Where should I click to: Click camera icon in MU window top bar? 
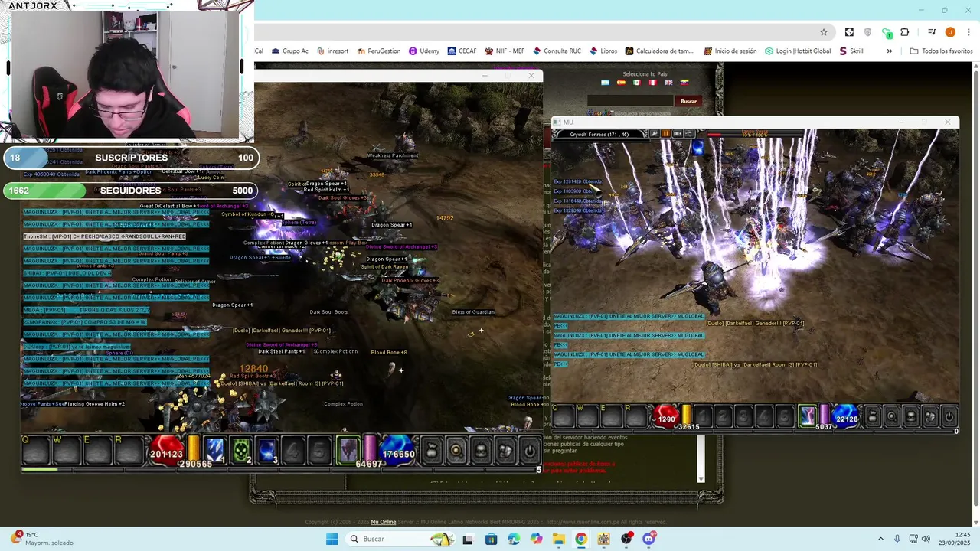click(x=678, y=134)
